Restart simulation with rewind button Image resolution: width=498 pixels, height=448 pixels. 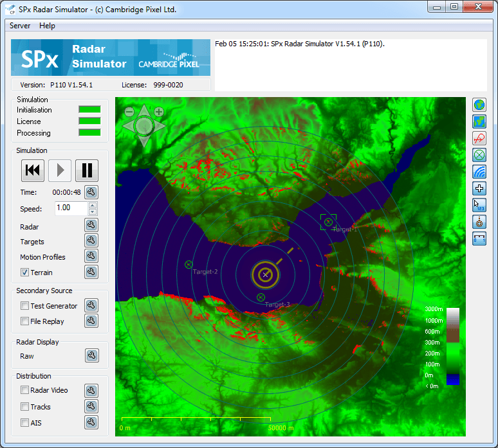click(x=33, y=170)
